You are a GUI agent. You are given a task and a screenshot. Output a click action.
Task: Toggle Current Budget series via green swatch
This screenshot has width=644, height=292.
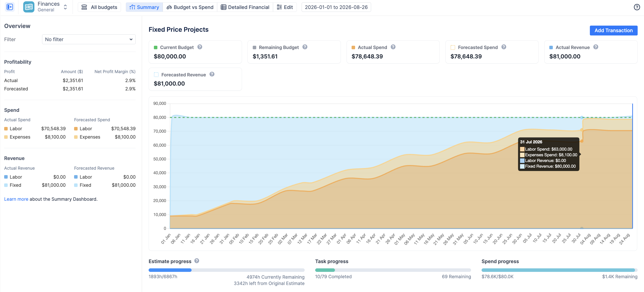pos(155,47)
